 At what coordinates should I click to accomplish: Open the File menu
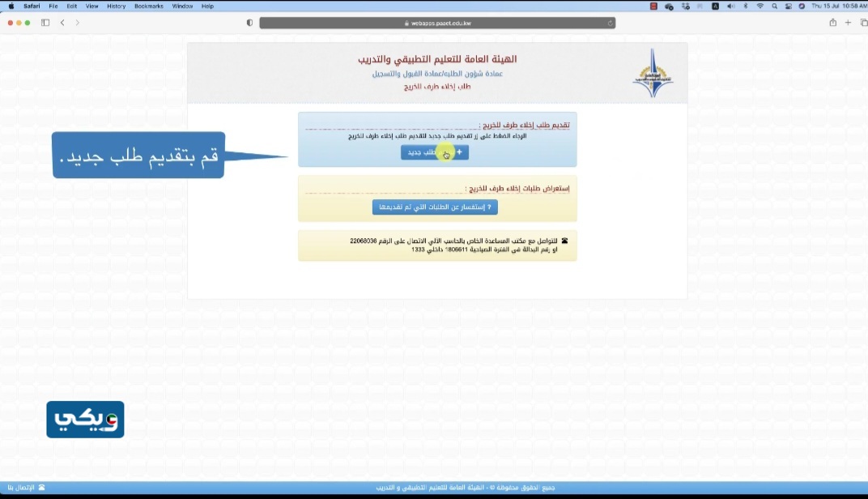point(53,6)
